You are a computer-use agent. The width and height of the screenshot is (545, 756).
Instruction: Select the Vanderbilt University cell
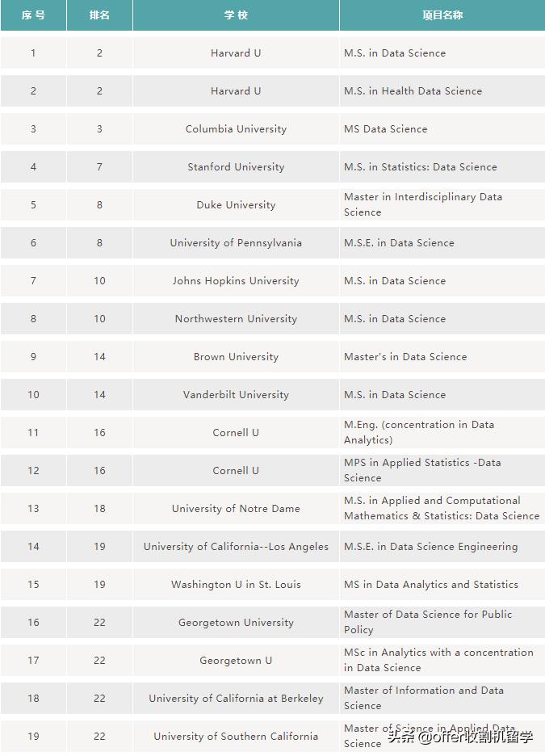236,395
